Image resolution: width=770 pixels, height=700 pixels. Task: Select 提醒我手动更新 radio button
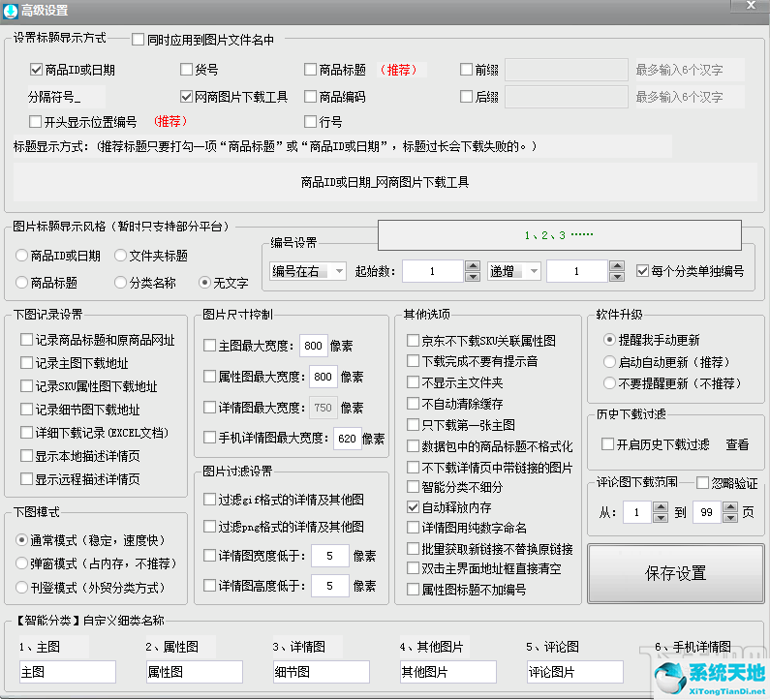point(609,339)
